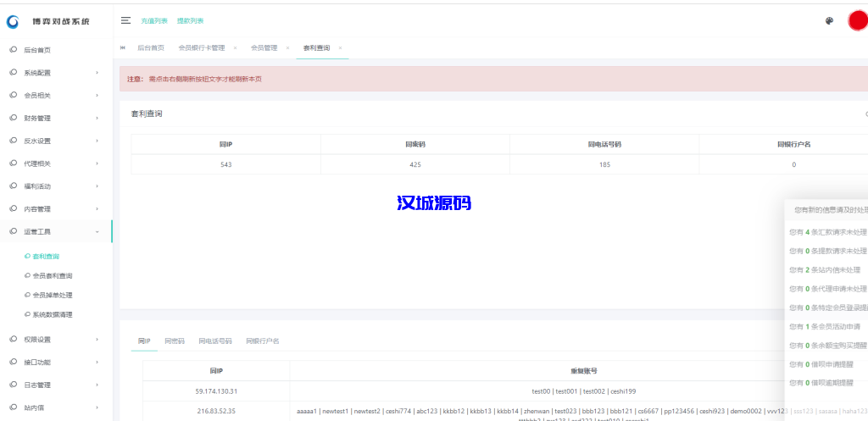The height and width of the screenshot is (421, 868).
Task: Click the 套利查询 panel heading
Action: click(146, 114)
